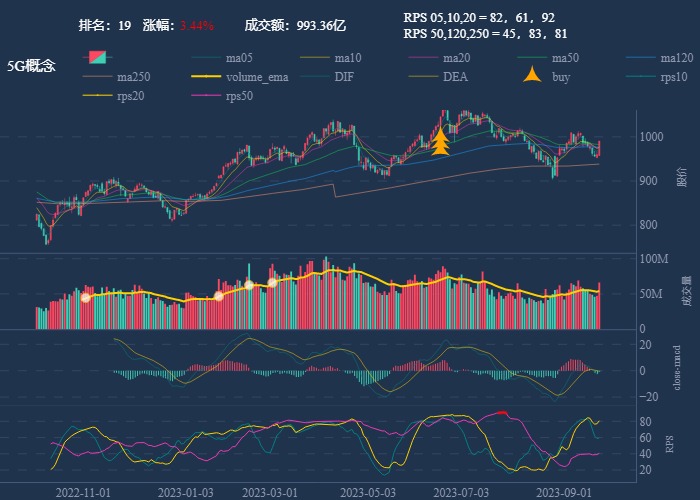The height and width of the screenshot is (500, 700).
Task: Click the 成交额 993.36亿 text
Action: point(295,25)
